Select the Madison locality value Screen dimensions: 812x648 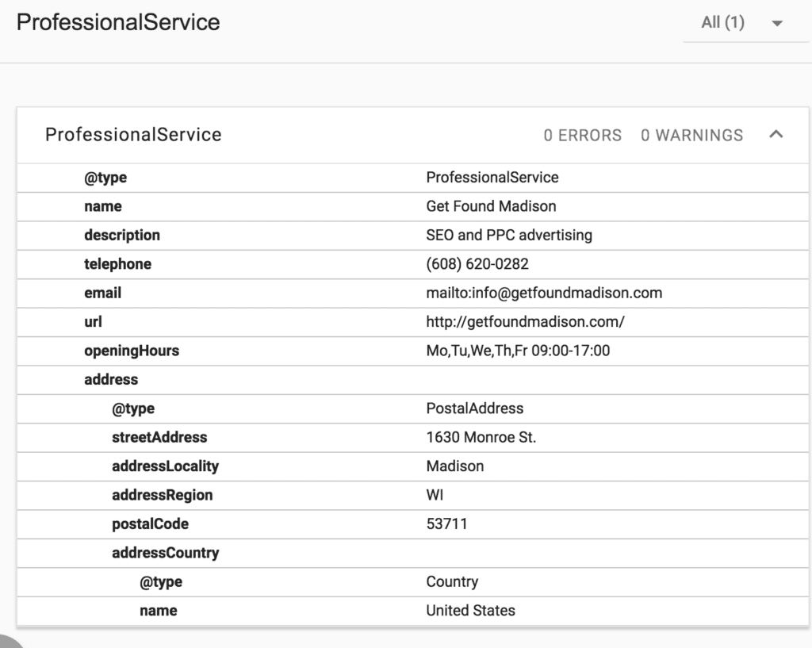(x=455, y=466)
